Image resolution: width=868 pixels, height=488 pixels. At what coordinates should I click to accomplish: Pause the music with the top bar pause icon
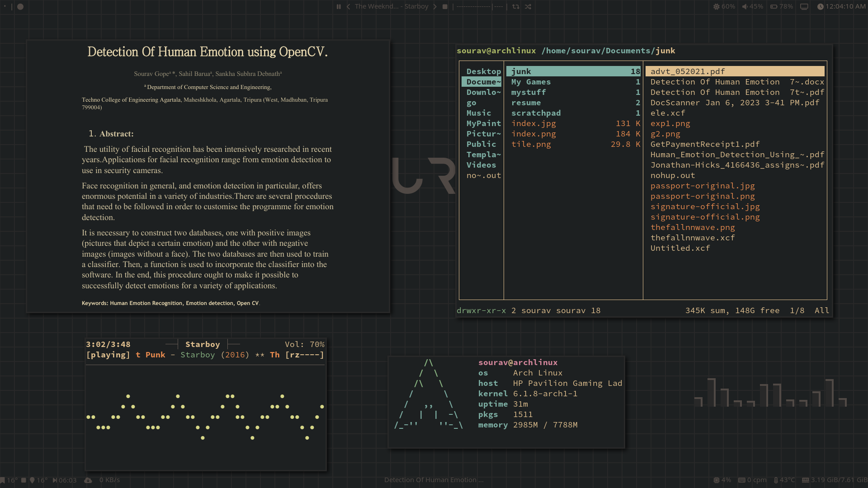pyautogui.click(x=338, y=6)
